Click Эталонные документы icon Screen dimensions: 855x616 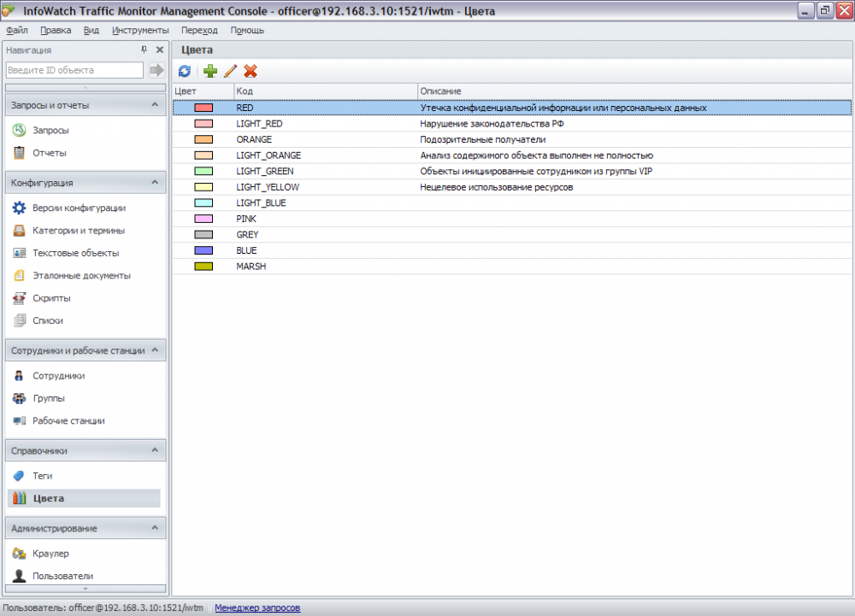(x=19, y=275)
